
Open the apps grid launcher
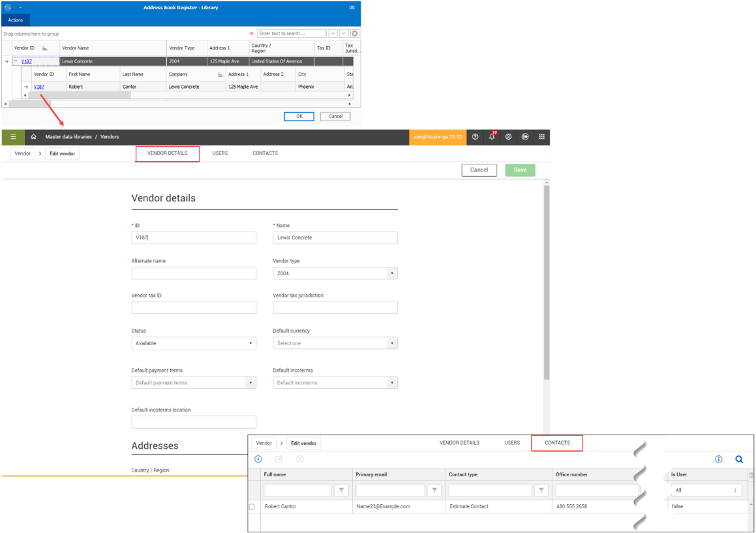point(541,137)
